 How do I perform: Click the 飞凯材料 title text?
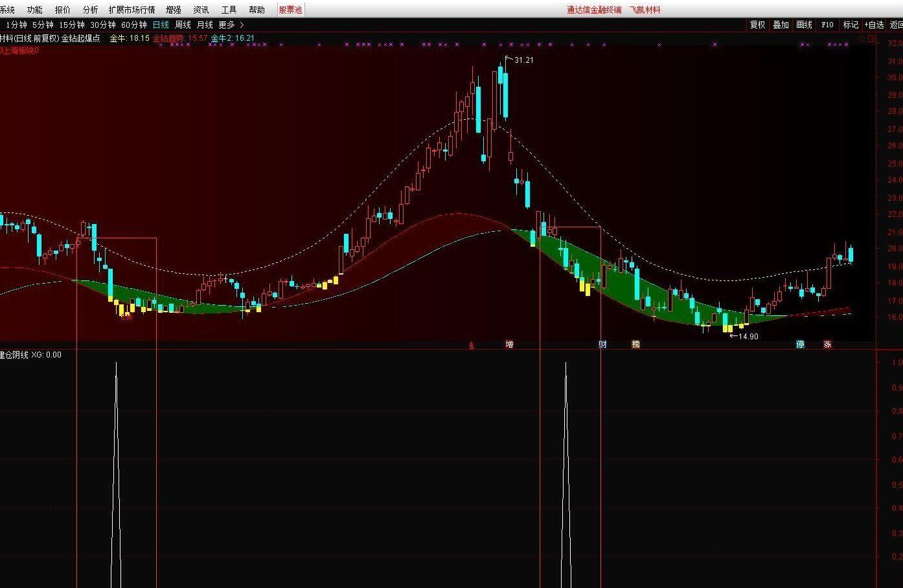(x=645, y=10)
